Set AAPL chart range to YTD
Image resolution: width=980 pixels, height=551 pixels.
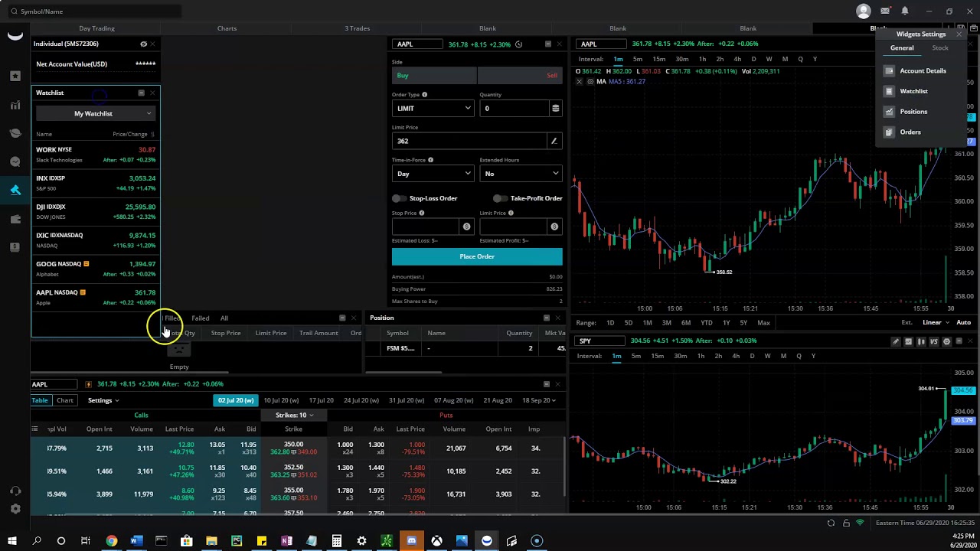707,323
